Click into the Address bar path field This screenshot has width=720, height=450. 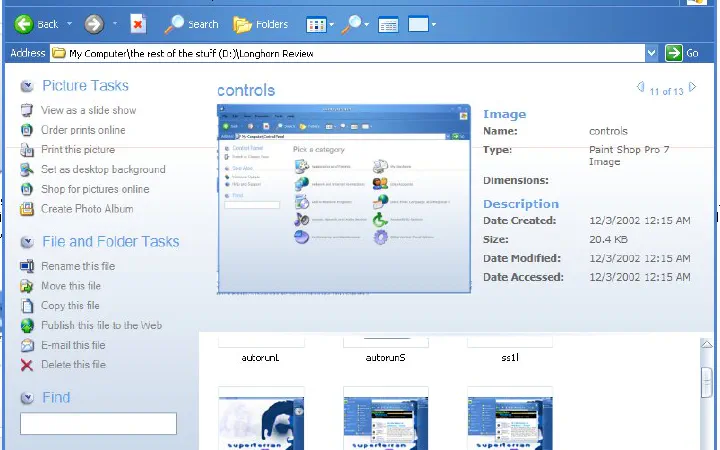(x=347, y=53)
